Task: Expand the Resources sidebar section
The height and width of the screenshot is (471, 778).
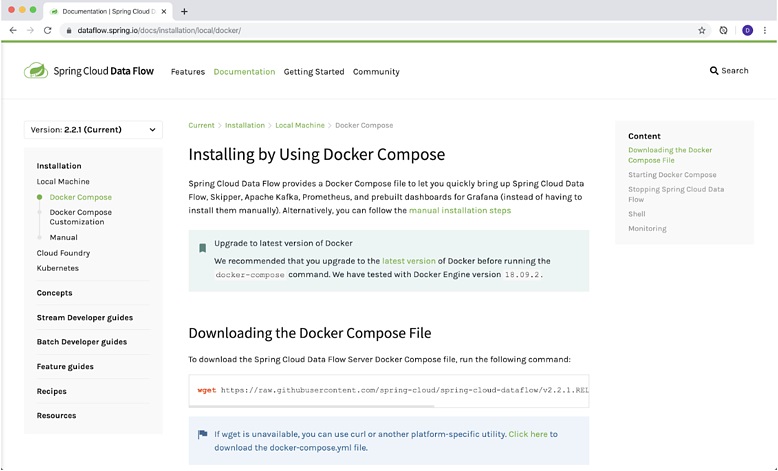Action: pyautogui.click(x=57, y=415)
